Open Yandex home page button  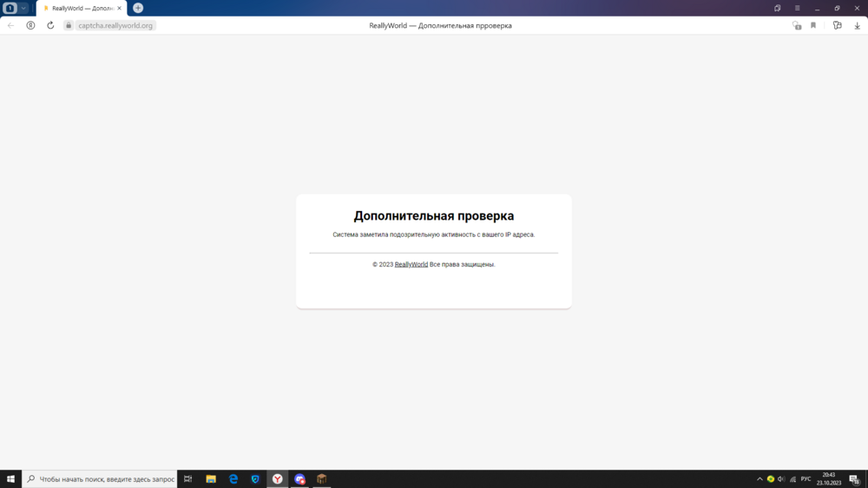click(x=30, y=25)
